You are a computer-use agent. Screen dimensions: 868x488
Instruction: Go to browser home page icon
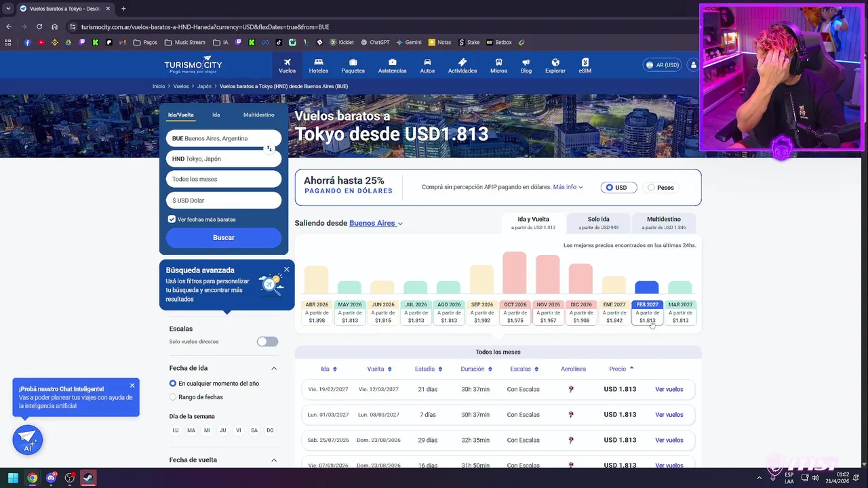coord(55,26)
